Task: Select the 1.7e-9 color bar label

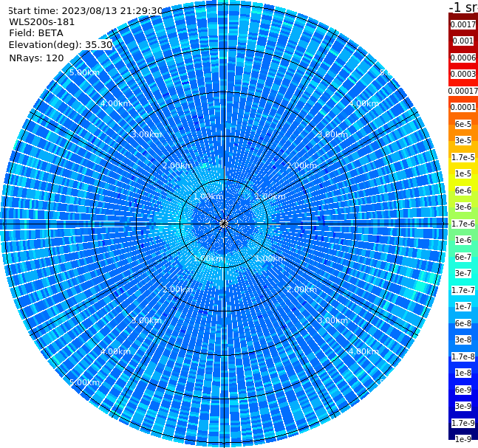Action: 463,423
